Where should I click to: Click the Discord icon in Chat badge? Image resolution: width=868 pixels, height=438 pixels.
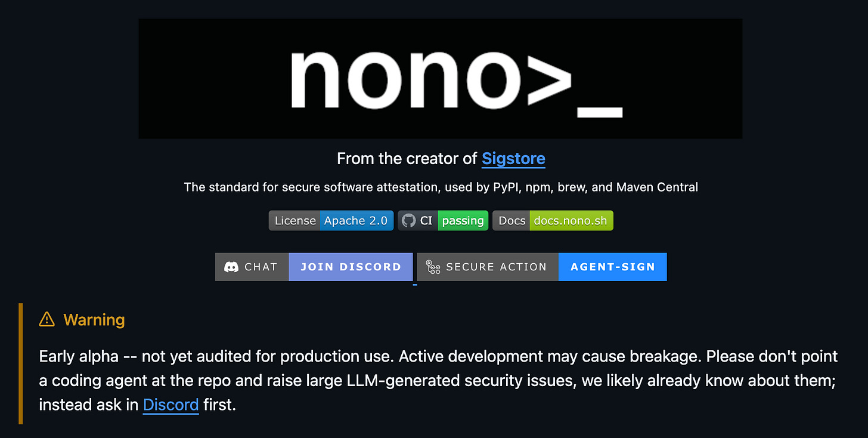click(231, 267)
